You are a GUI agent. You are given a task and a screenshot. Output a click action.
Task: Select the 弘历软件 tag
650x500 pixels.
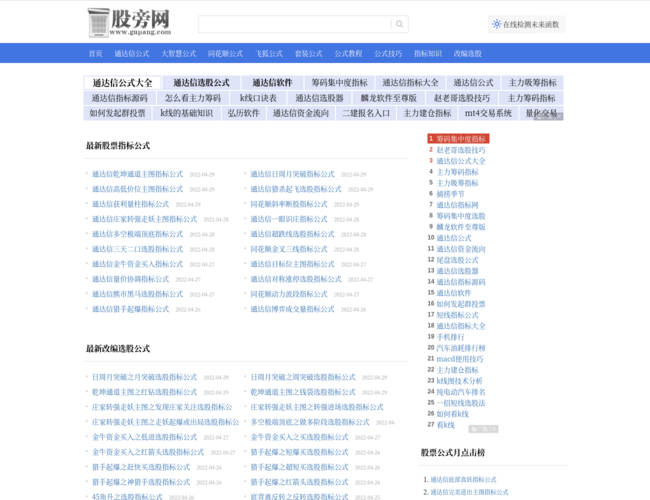[x=243, y=113]
